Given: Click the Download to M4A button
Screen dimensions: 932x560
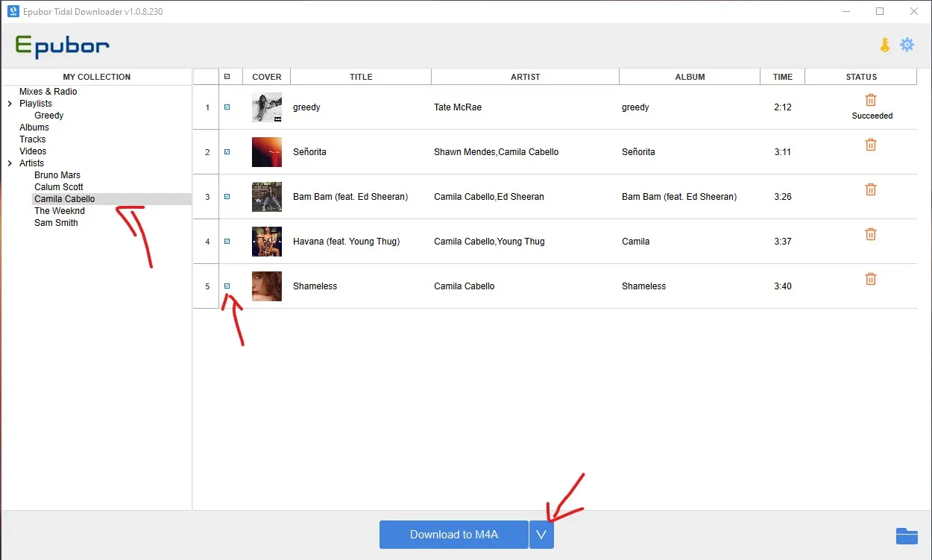Looking at the screenshot, I should pyautogui.click(x=453, y=534).
